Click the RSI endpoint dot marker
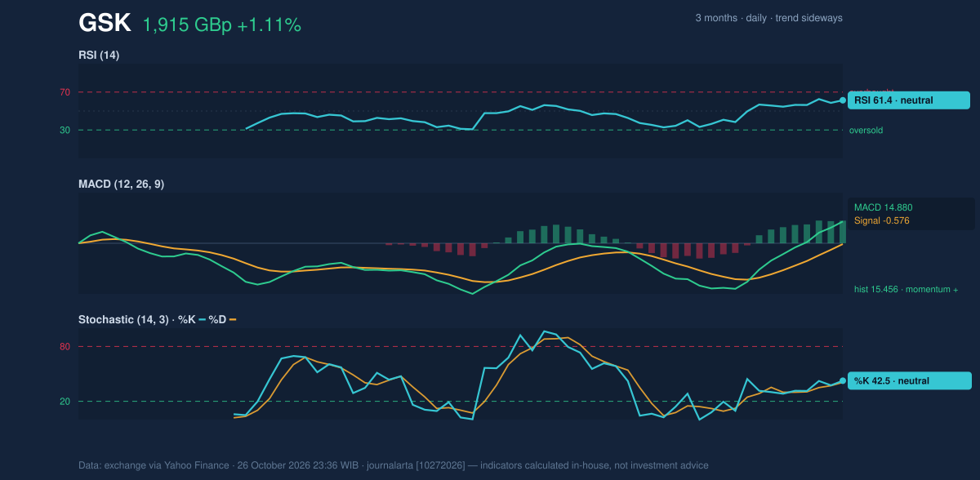This screenshot has width=980, height=480. coord(843,100)
